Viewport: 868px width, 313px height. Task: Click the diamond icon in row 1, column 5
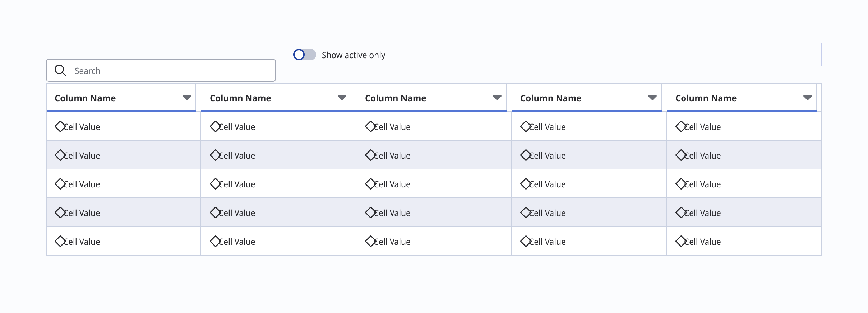coord(681,126)
